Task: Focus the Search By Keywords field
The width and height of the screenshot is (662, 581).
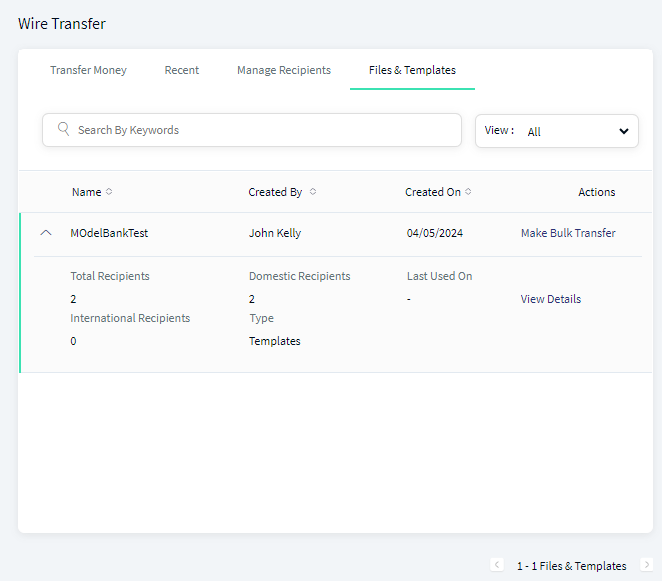Action: coord(252,130)
